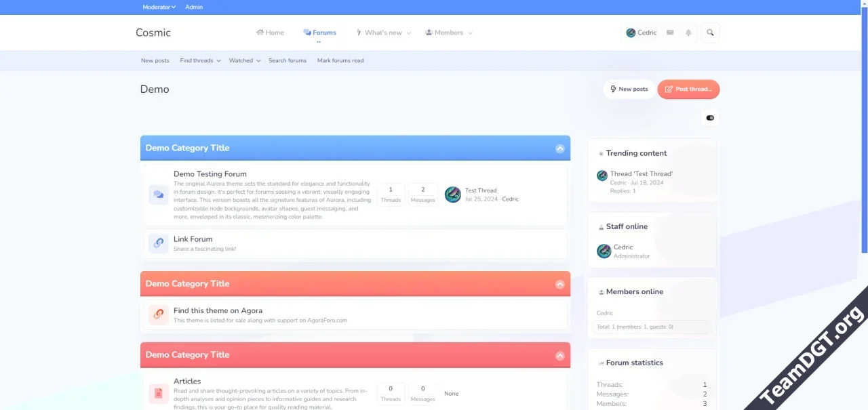Open the inbox envelope icon
The image size is (868, 410).
point(670,33)
